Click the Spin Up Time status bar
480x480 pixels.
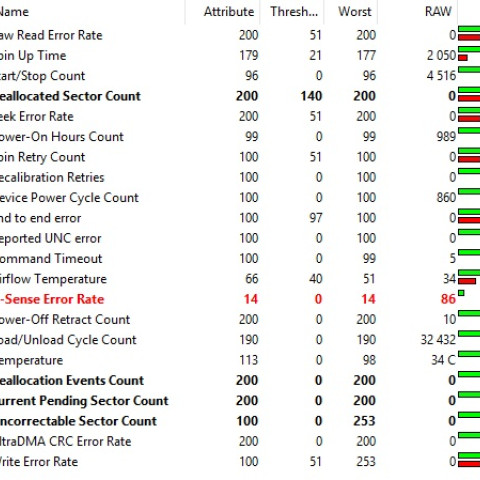[x=469, y=54]
